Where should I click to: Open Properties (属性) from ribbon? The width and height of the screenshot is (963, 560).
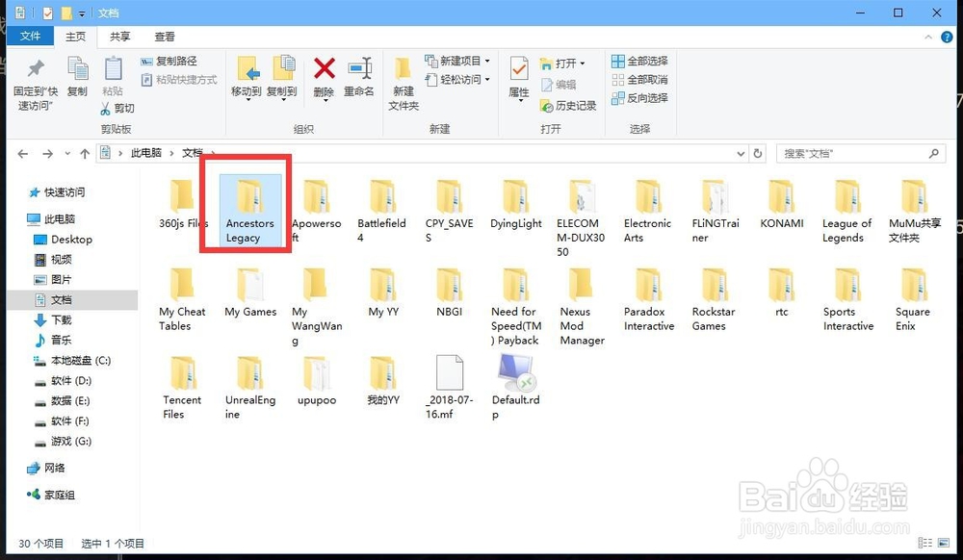pyautogui.click(x=519, y=77)
